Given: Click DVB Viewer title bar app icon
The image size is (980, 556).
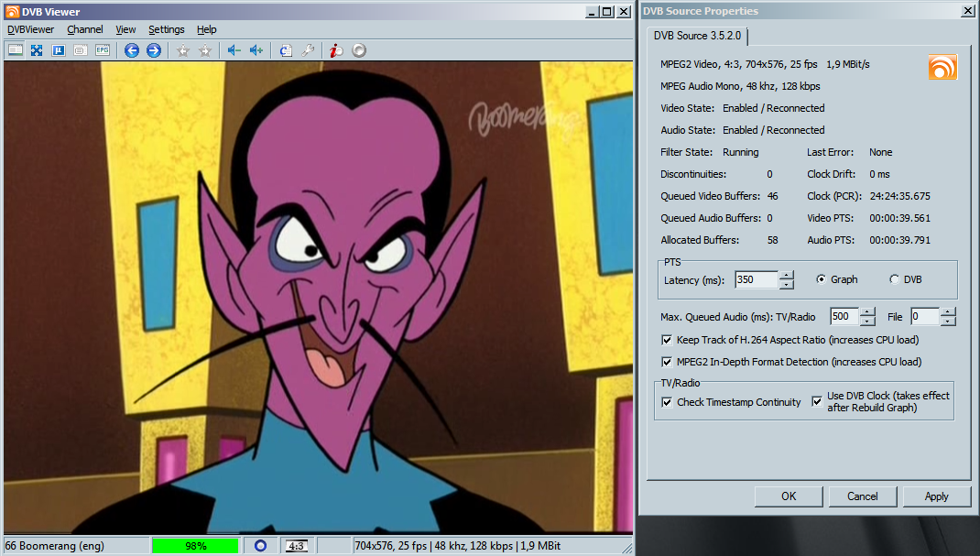Looking at the screenshot, I should tap(13, 11).
